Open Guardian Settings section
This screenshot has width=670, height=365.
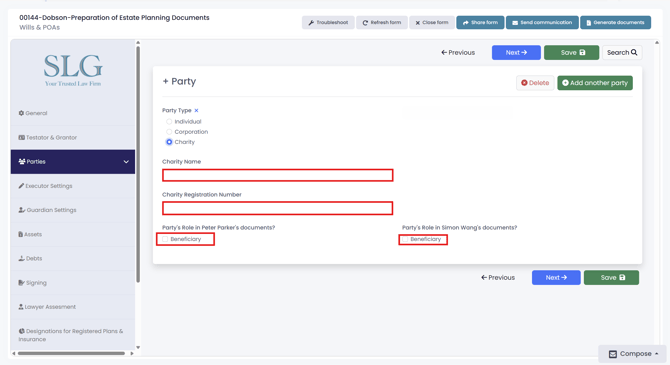coord(73,210)
